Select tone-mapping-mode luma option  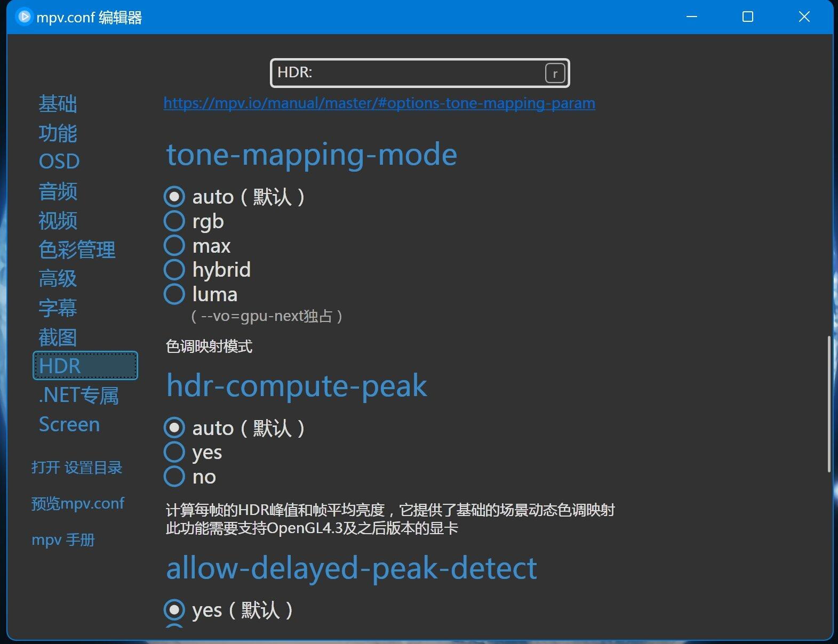click(x=174, y=294)
